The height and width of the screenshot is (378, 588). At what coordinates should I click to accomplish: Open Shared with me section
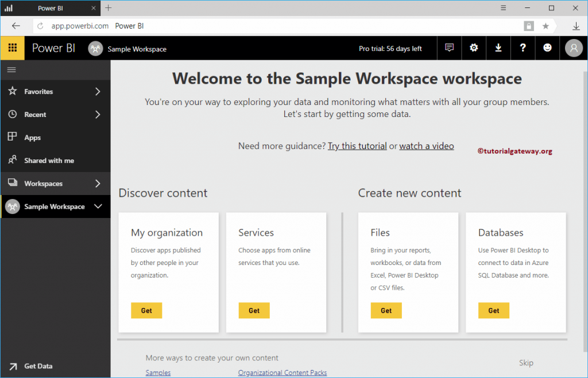(x=49, y=160)
